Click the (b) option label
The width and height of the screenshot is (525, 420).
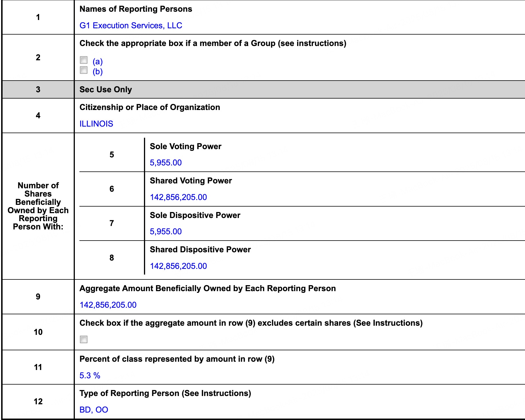[98, 71]
